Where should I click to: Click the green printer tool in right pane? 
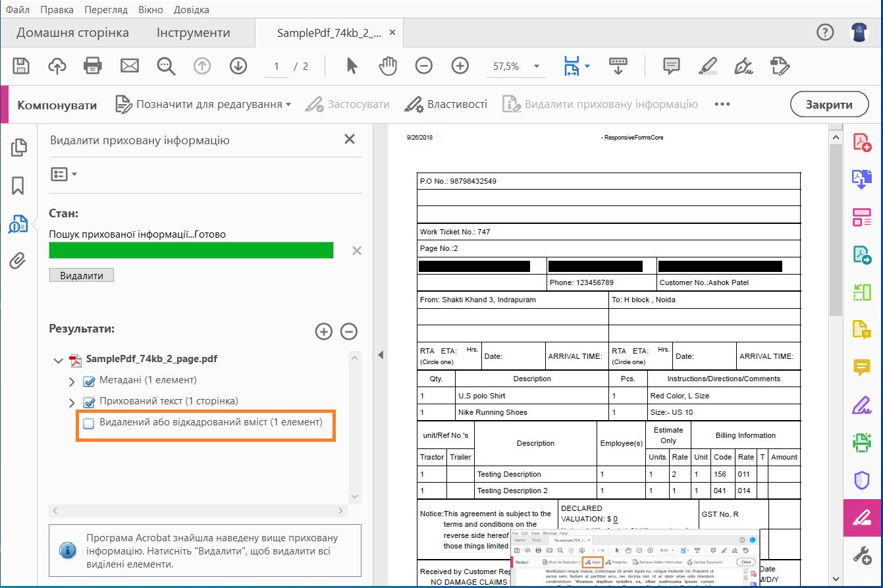[862, 442]
